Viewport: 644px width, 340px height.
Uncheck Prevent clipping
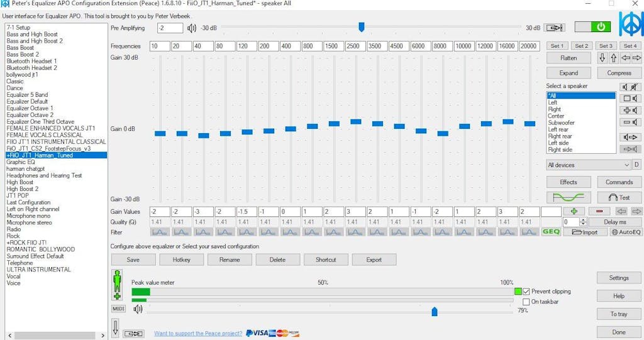point(526,292)
